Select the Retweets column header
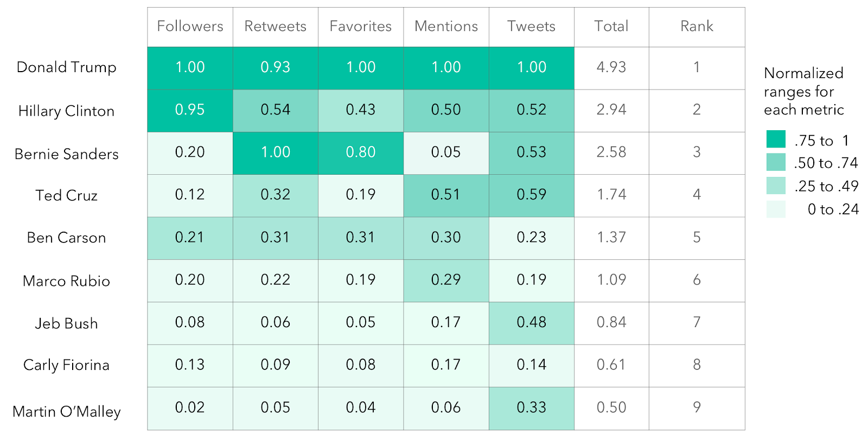Image resolution: width=868 pixels, height=440 pixels. (275, 27)
